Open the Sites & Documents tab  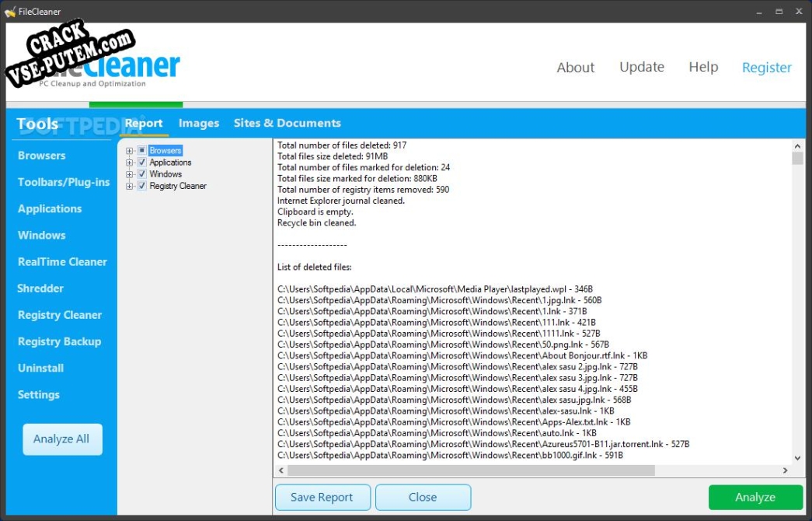coord(287,123)
